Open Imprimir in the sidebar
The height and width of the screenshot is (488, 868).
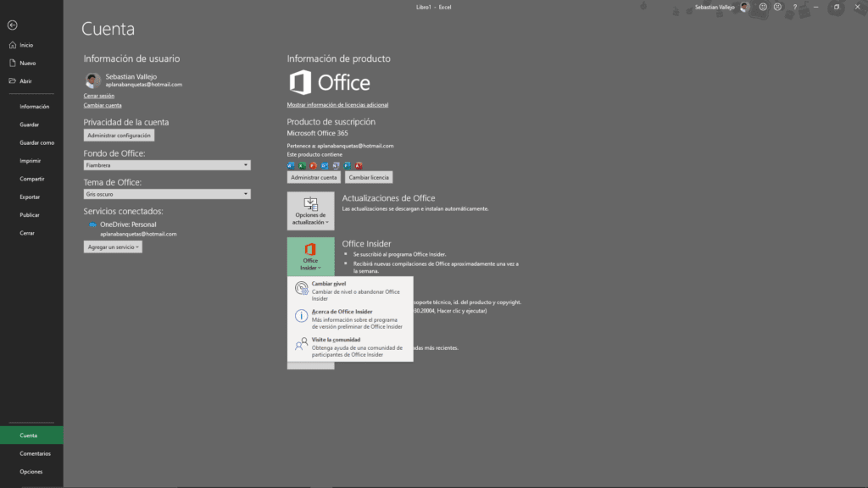pyautogui.click(x=31, y=160)
